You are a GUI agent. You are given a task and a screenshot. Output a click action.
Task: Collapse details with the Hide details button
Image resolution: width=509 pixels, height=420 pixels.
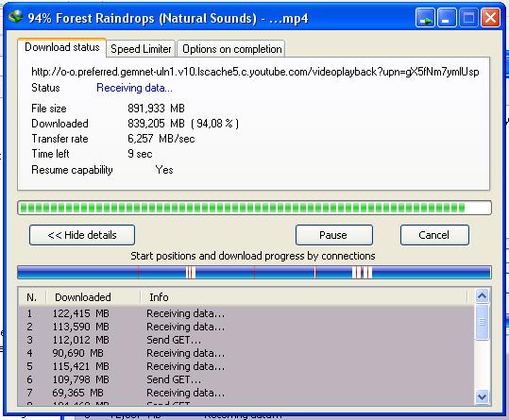click(82, 235)
